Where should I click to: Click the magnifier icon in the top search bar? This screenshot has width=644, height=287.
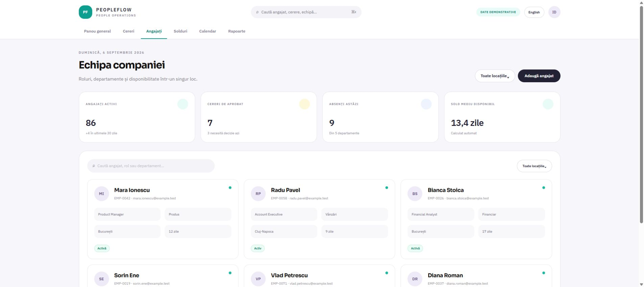click(258, 12)
